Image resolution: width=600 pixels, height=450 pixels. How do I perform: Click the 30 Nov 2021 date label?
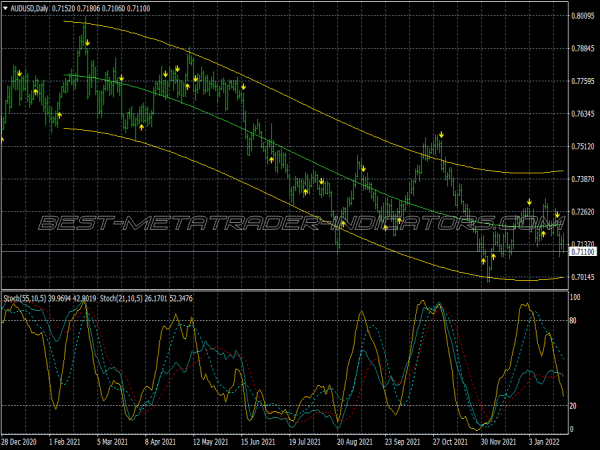pyautogui.click(x=499, y=442)
